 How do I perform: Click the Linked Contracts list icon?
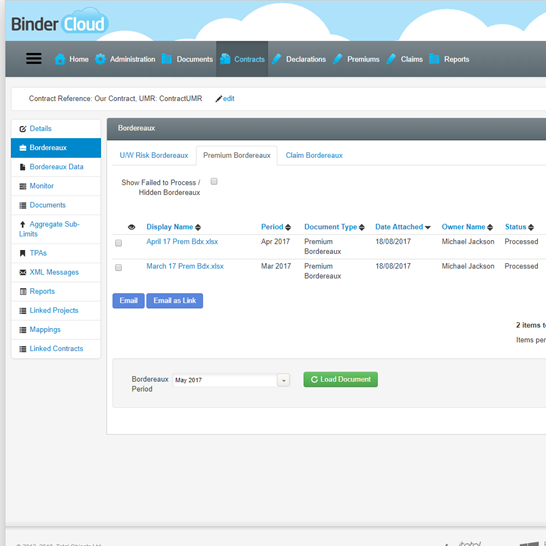[x=23, y=349]
